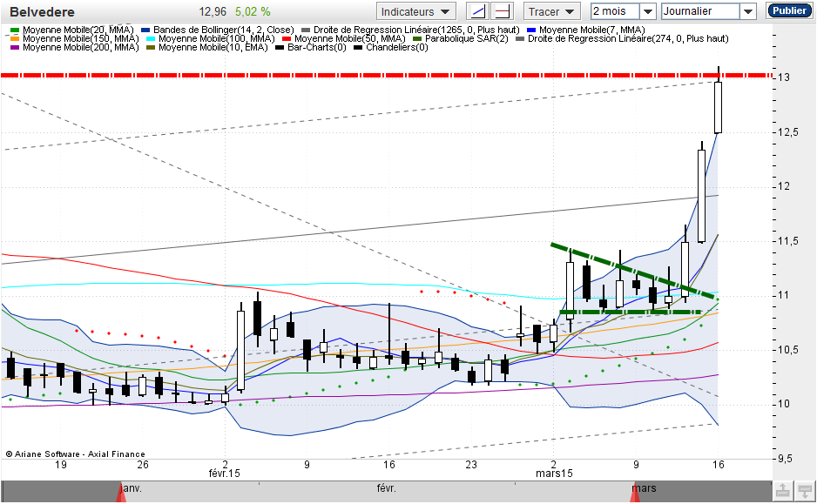The height and width of the screenshot is (504, 817).
Task: Click the green Moyenne Mobile(20, MMA) swatch
Action: point(15,30)
